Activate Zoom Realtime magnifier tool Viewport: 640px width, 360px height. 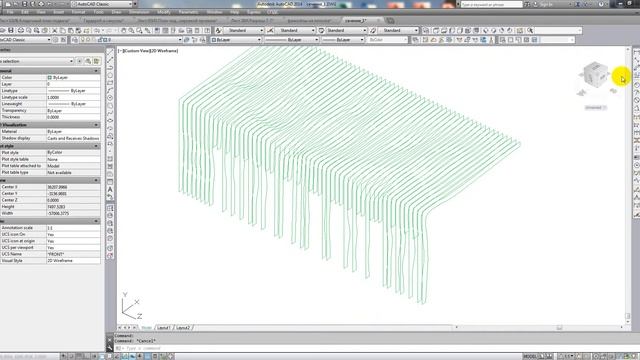click(131, 31)
